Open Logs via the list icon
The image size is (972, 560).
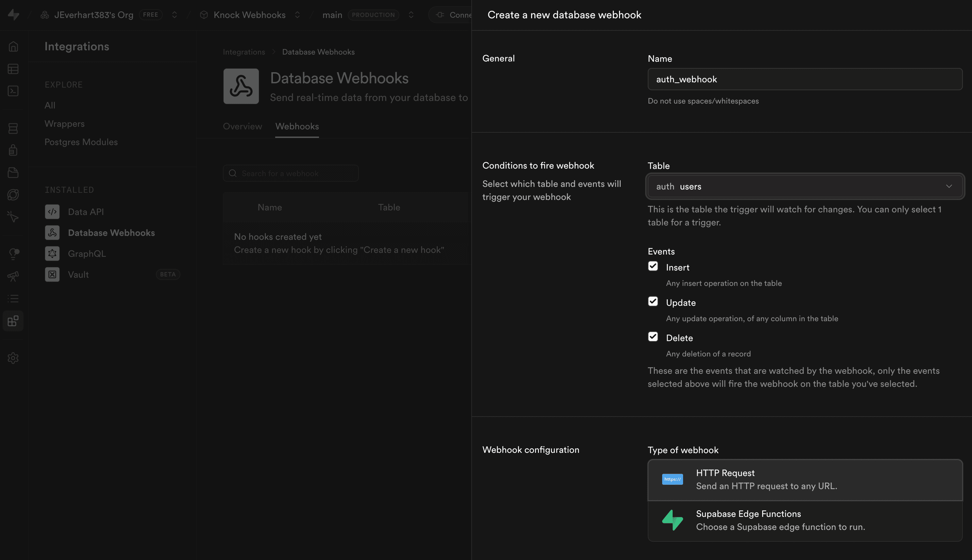click(13, 299)
